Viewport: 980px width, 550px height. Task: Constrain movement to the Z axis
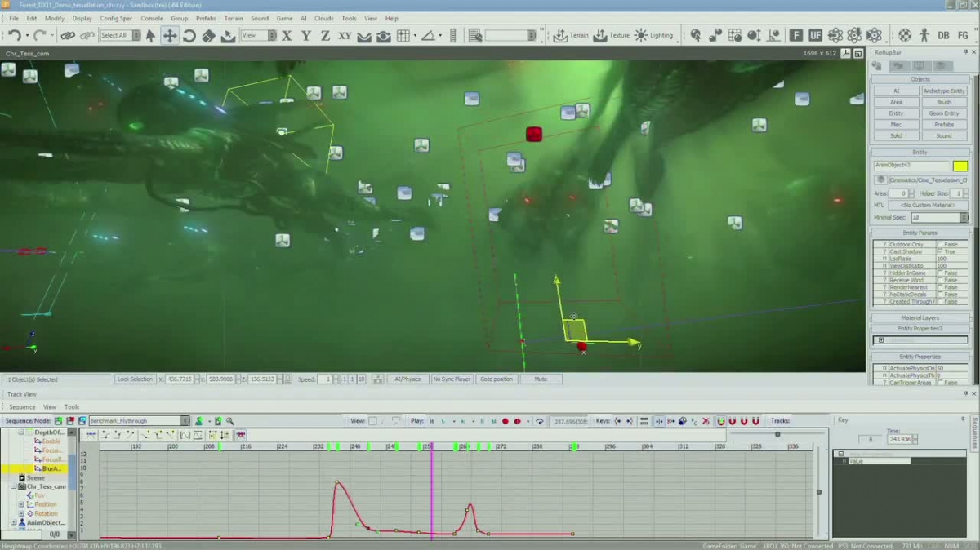325,35
